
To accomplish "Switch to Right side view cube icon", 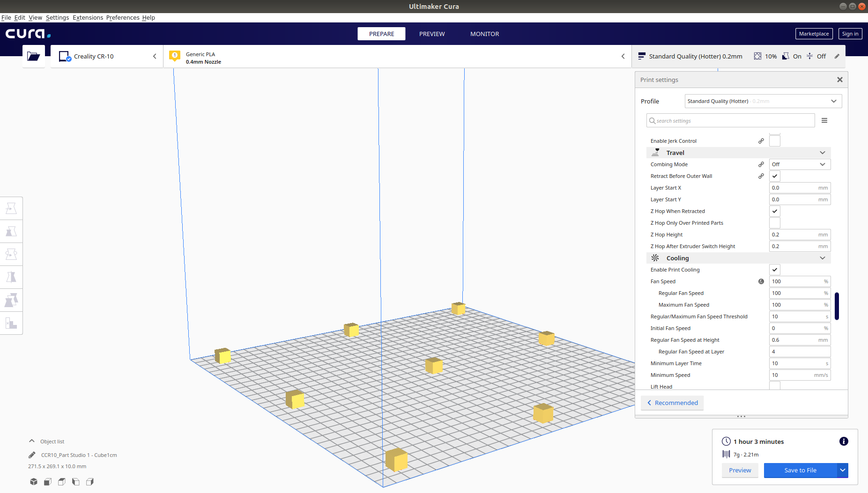I will pyautogui.click(x=90, y=482).
